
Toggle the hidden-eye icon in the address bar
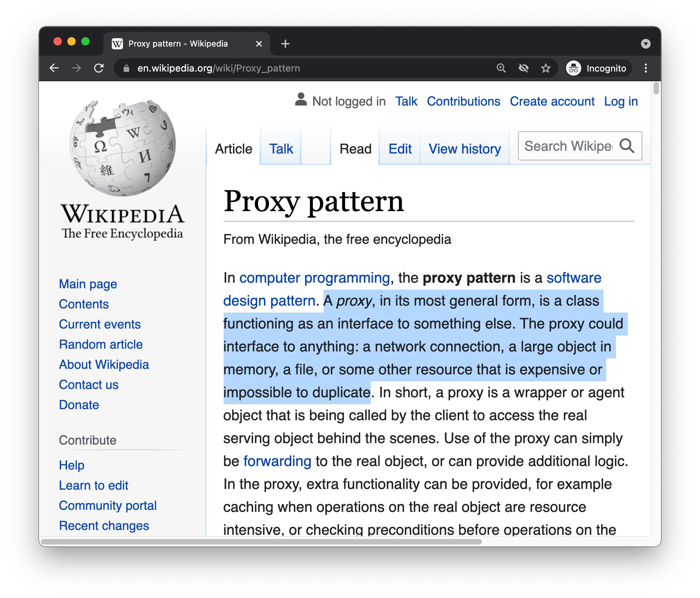524,68
